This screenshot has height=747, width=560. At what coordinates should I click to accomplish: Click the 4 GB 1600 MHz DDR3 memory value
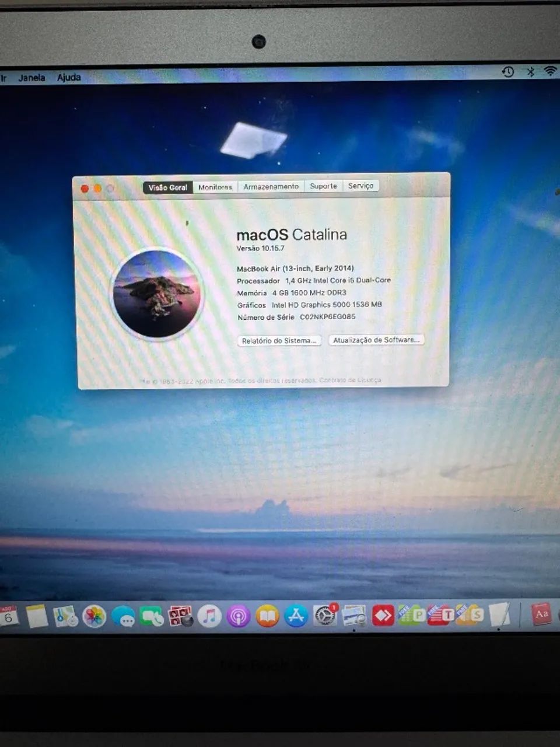click(309, 293)
